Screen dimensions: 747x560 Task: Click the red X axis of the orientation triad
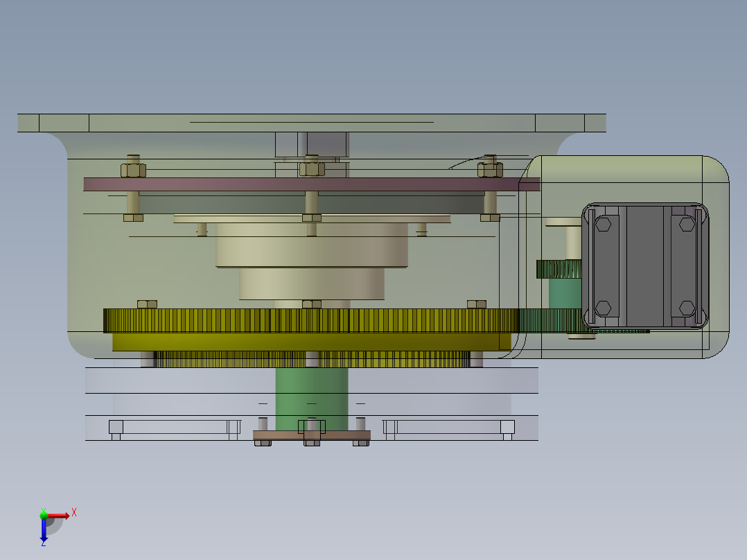(58, 516)
